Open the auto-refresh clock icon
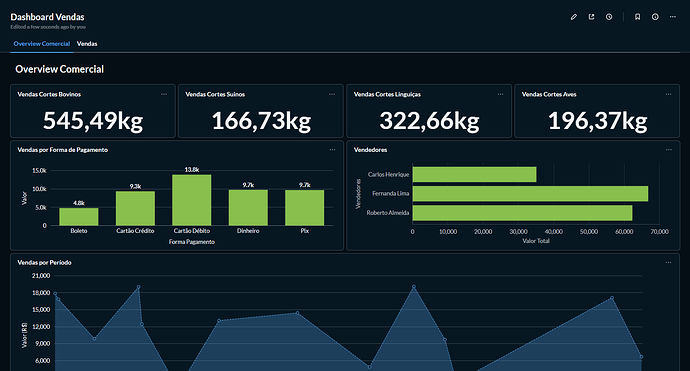690x371 pixels. [x=609, y=17]
